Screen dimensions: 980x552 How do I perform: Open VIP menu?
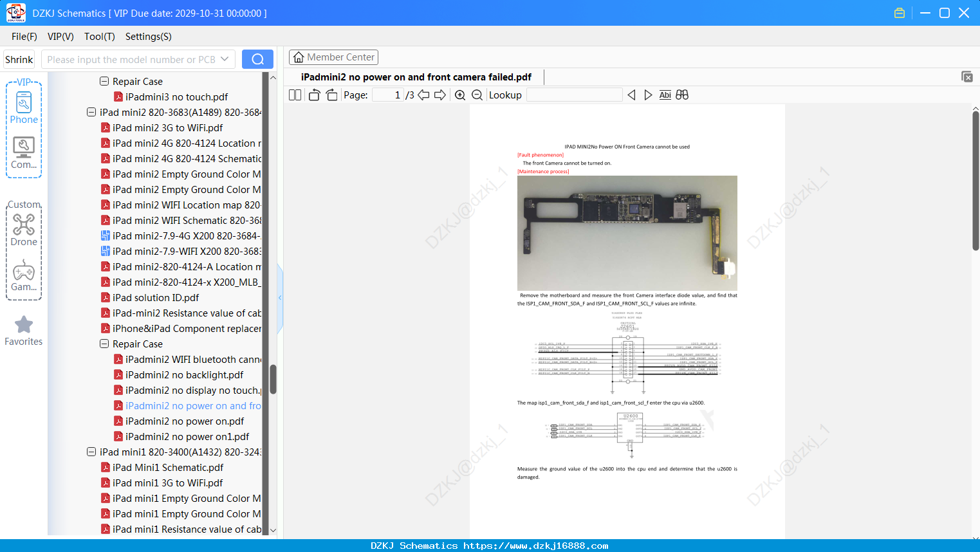click(60, 37)
